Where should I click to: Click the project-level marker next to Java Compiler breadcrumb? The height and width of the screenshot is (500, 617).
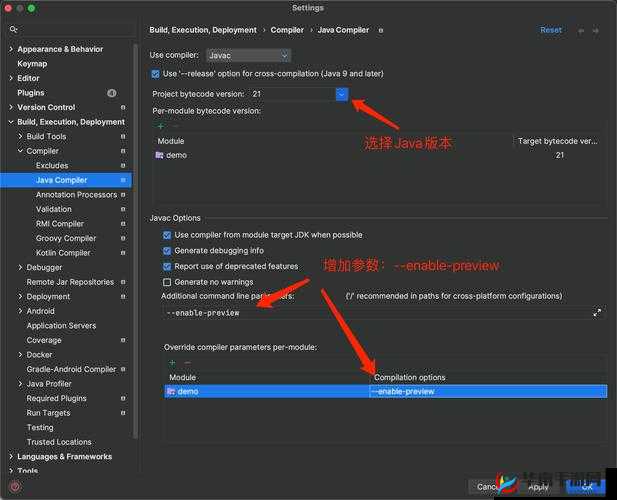(381, 30)
